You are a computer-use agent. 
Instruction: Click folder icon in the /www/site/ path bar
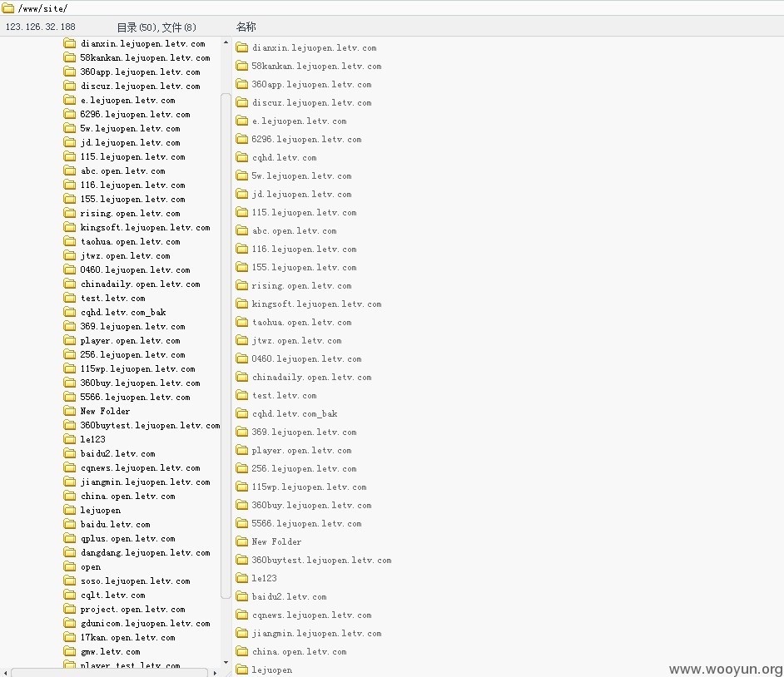point(8,8)
